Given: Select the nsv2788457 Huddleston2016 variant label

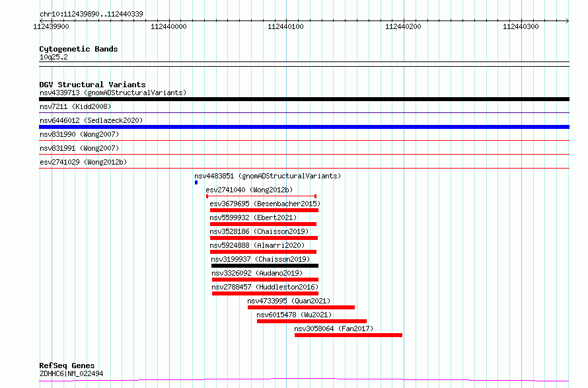Looking at the screenshot, I should 265,287.
